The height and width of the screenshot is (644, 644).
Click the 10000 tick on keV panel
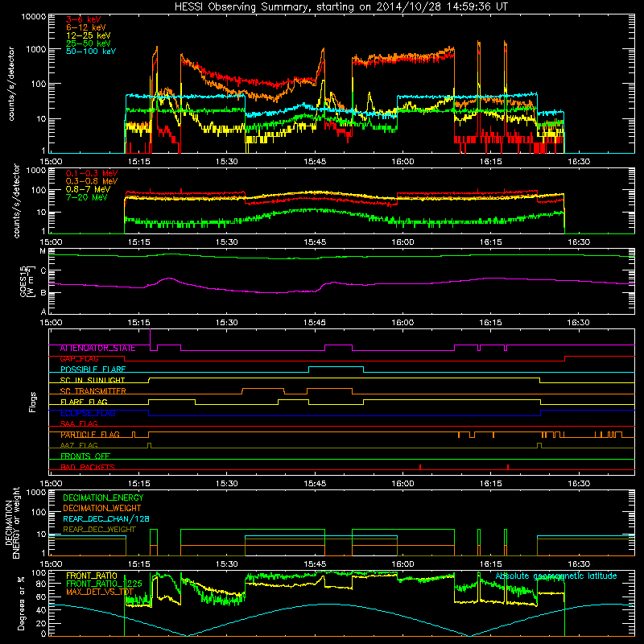tap(34, 16)
